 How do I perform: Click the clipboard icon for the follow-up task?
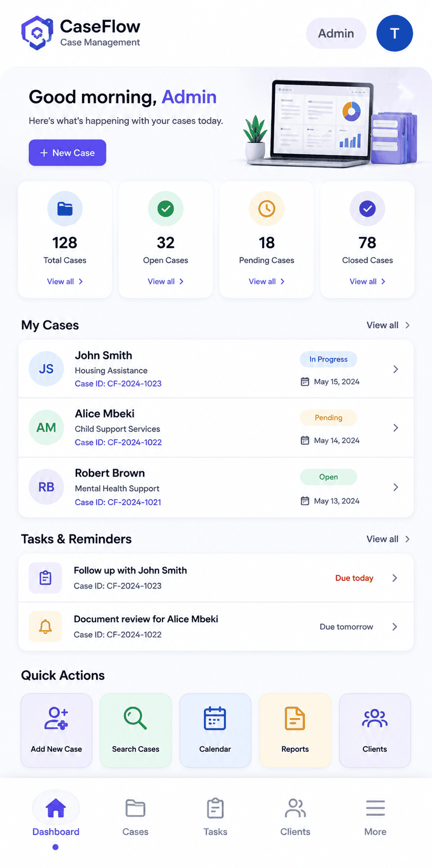pyautogui.click(x=45, y=578)
